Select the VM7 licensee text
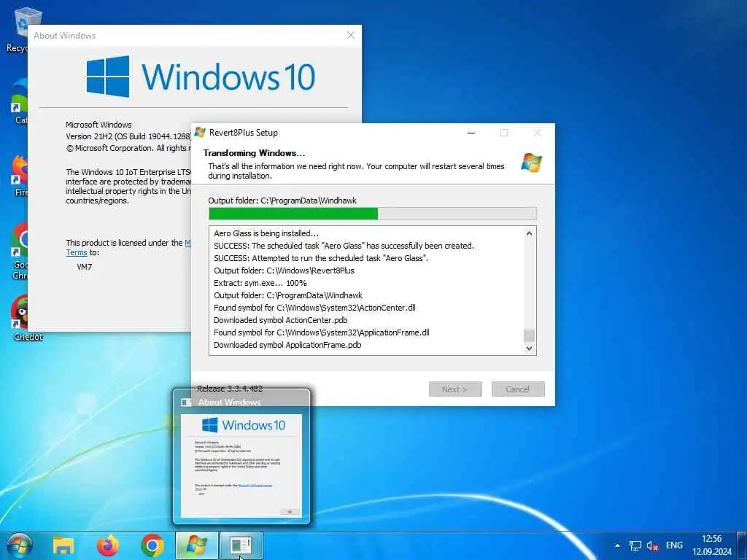 [x=85, y=267]
